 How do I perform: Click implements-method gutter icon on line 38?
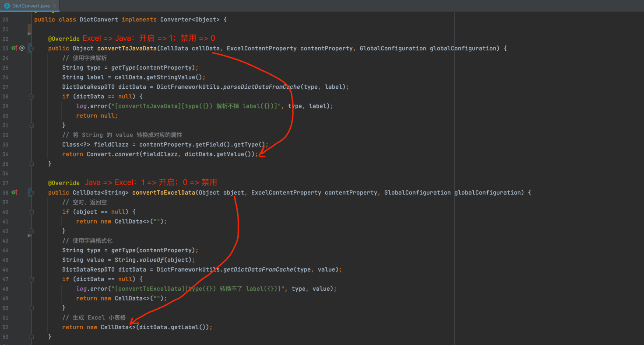coord(14,192)
